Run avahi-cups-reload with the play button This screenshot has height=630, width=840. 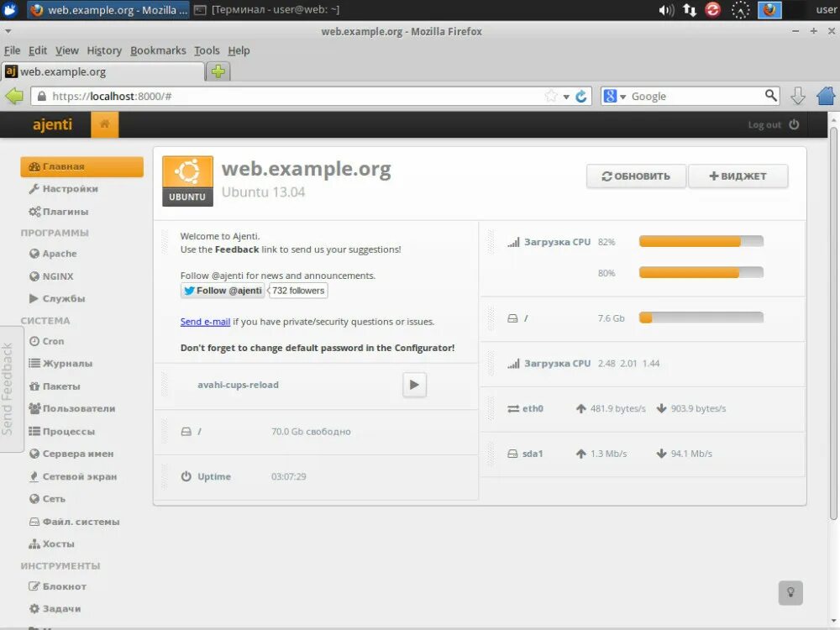click(x=414, y=385)
